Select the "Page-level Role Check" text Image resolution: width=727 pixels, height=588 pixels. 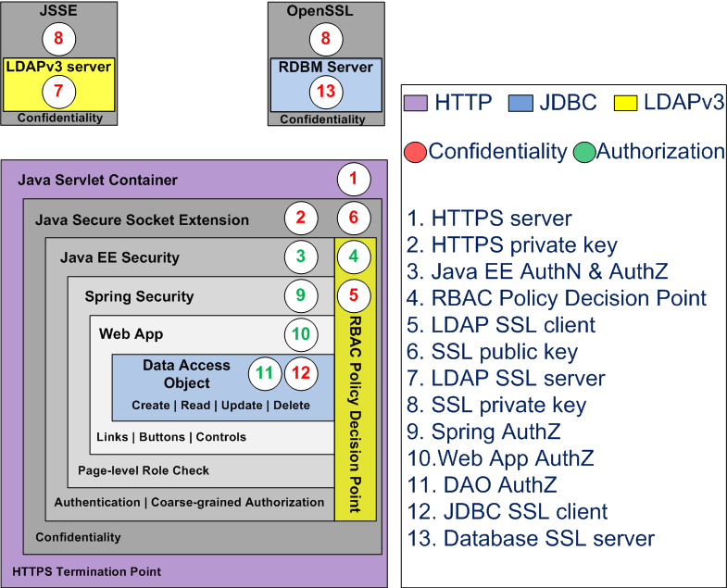click(144, 470)
